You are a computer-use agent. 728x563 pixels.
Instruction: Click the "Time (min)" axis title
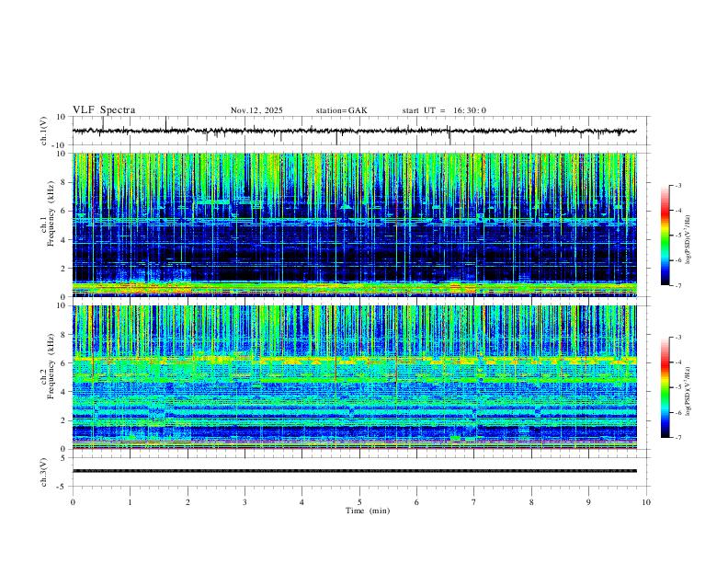[x=368, y=511]
